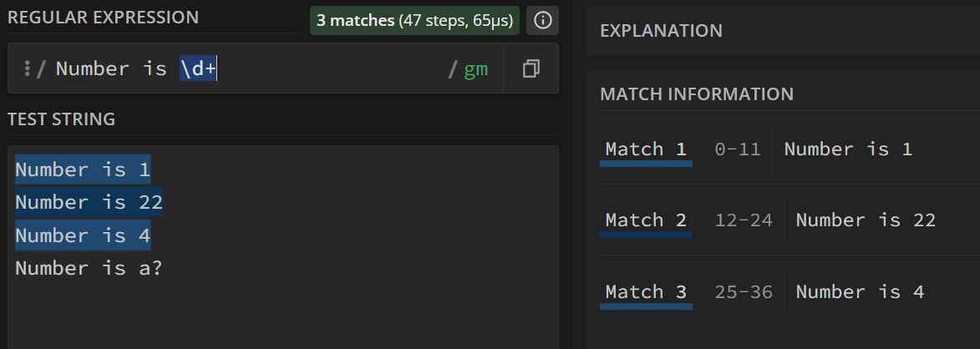This screenshot has width=980, height=349.
Task: Click match result text "Number is 4" in Match Information
Action: (x=860, y=292)
